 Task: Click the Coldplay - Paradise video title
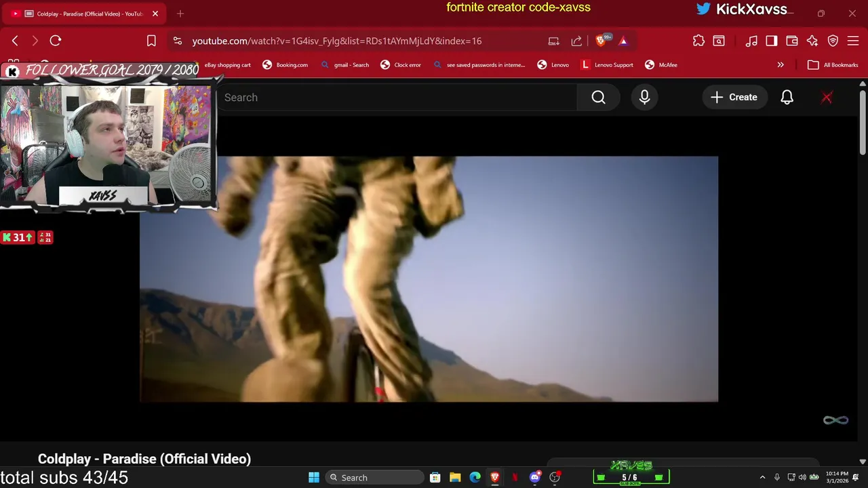pyautogui.click(x=144, y=459)
